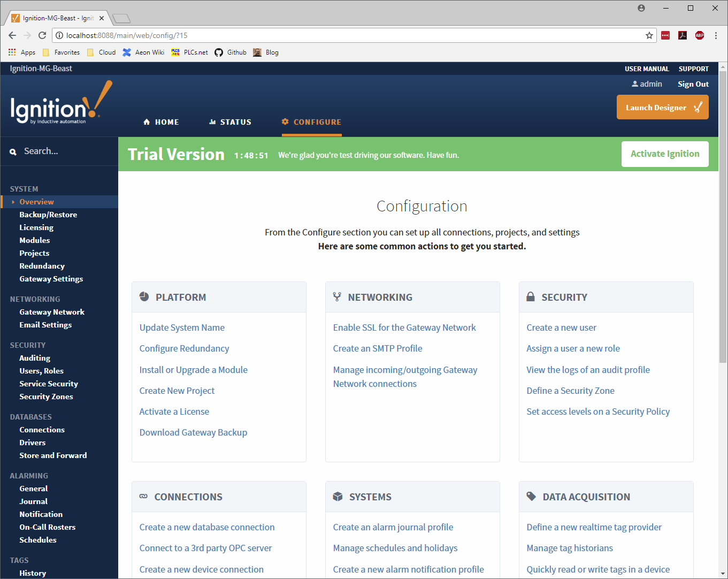Open the Github bookmark

point(231,52)
